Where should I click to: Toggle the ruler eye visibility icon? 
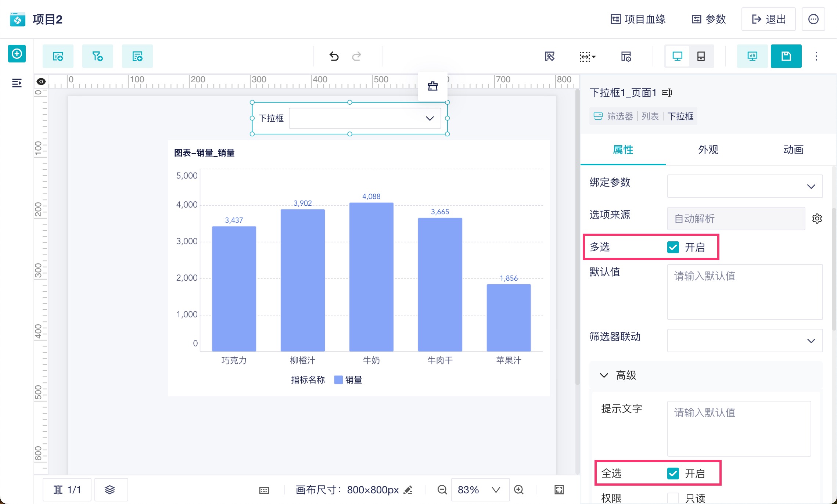(41, 82)
